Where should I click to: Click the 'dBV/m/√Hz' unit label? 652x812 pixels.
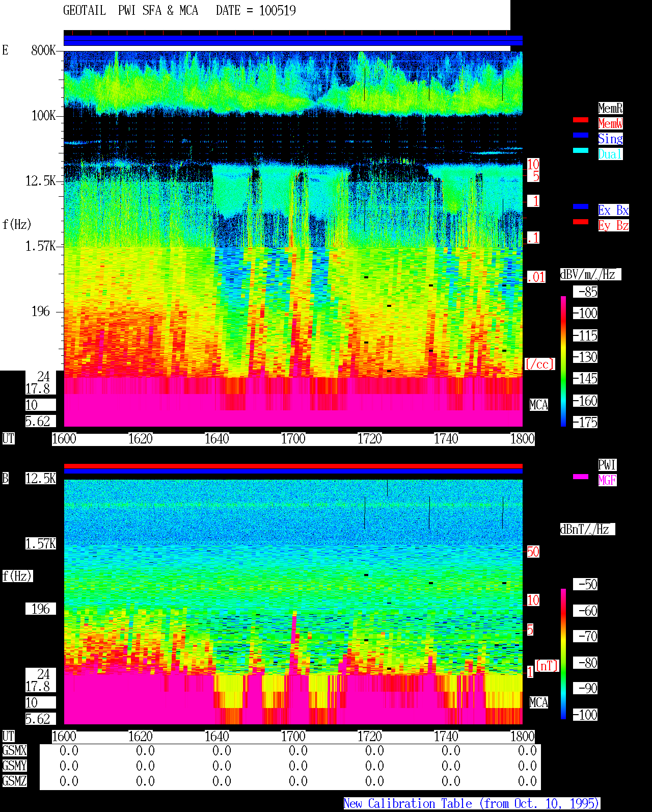point(590,274)
